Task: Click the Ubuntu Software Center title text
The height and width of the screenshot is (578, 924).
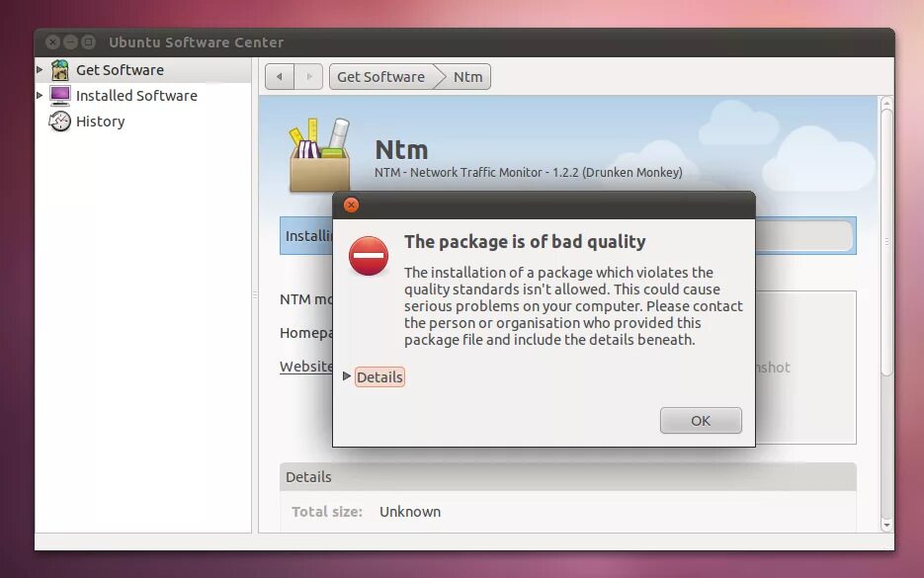Action: 197,42
